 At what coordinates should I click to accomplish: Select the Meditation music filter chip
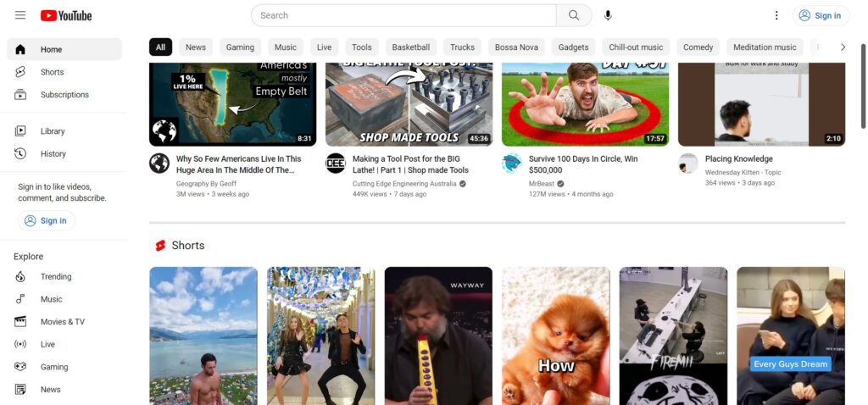coord(765,47)
